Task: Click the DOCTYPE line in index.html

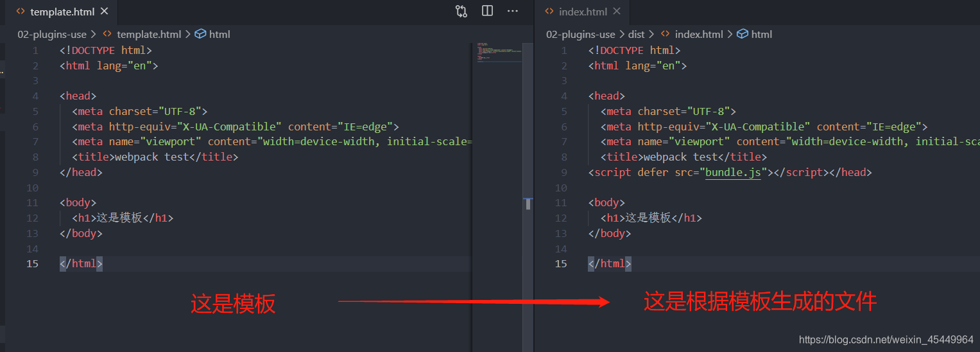Action: (x=634, y=50)
